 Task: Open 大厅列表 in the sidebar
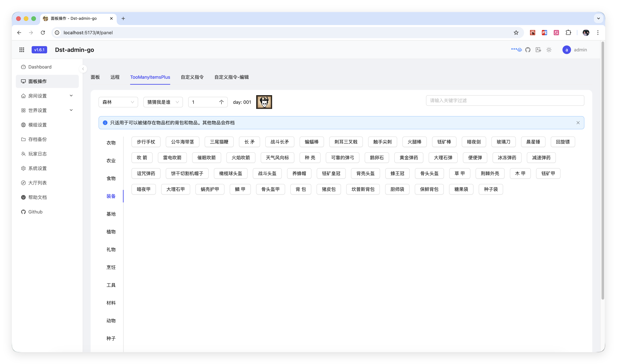pyautogui.click(x=47, y=183)
